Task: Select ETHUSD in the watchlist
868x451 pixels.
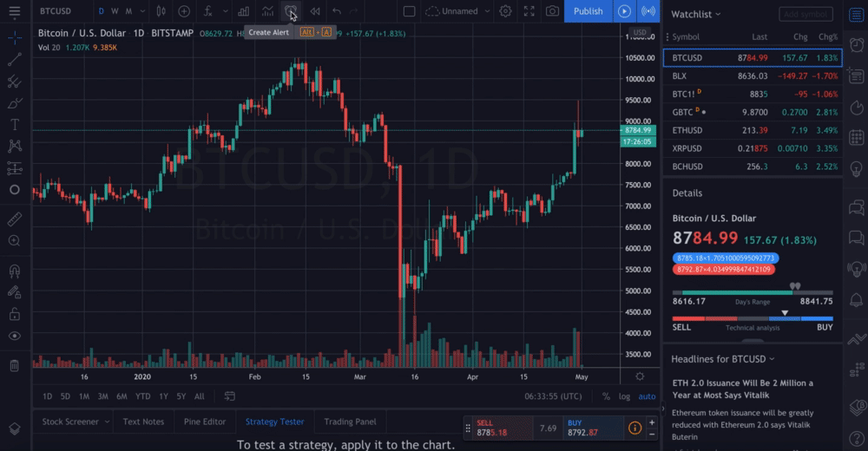Action: 687,130
